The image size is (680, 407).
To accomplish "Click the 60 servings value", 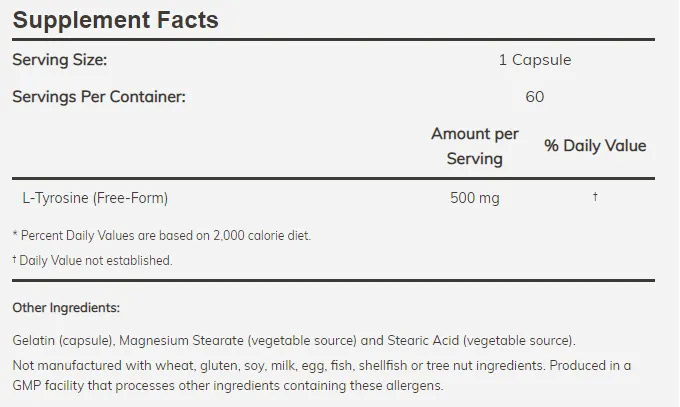I will (x=535, y=97).
